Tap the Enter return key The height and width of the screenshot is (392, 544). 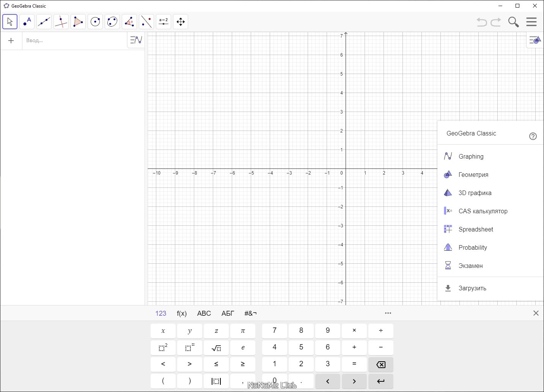point(381,381)
